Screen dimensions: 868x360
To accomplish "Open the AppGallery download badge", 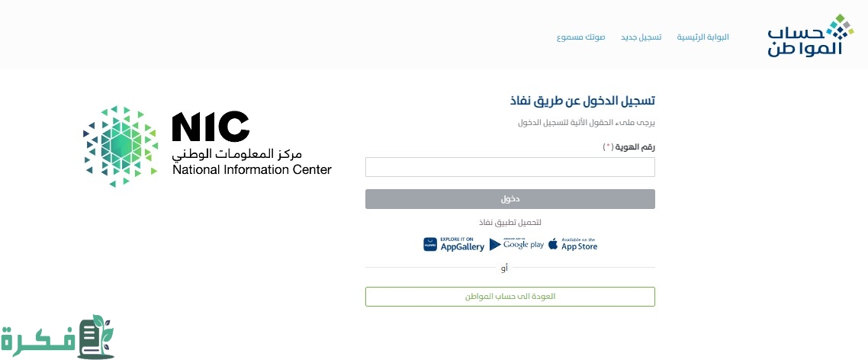I will coord(453,244).
